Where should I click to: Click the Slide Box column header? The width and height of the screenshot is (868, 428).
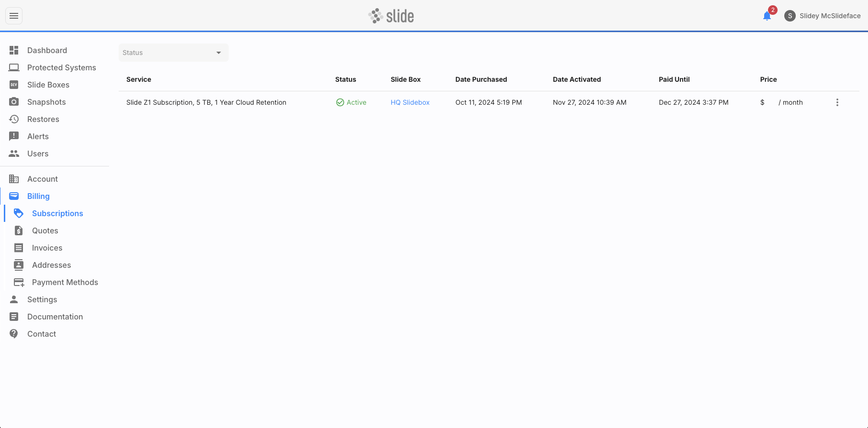tap(406, 79)
